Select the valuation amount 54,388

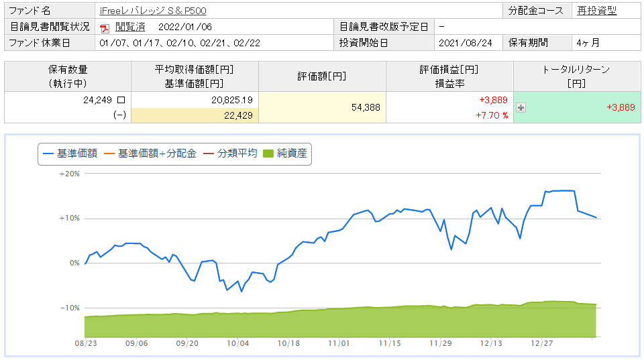click(366, 107)
